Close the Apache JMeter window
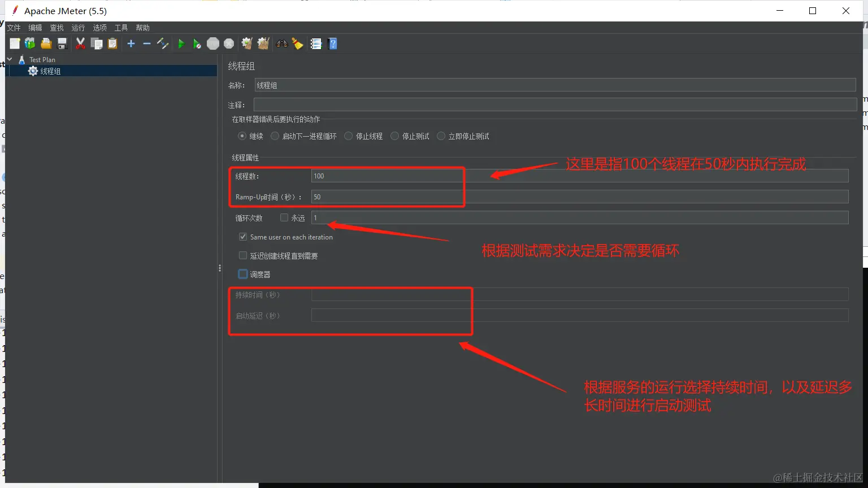The height and width of the screenshot is (488, 868). pyautogui.click(x=846, y=11)
